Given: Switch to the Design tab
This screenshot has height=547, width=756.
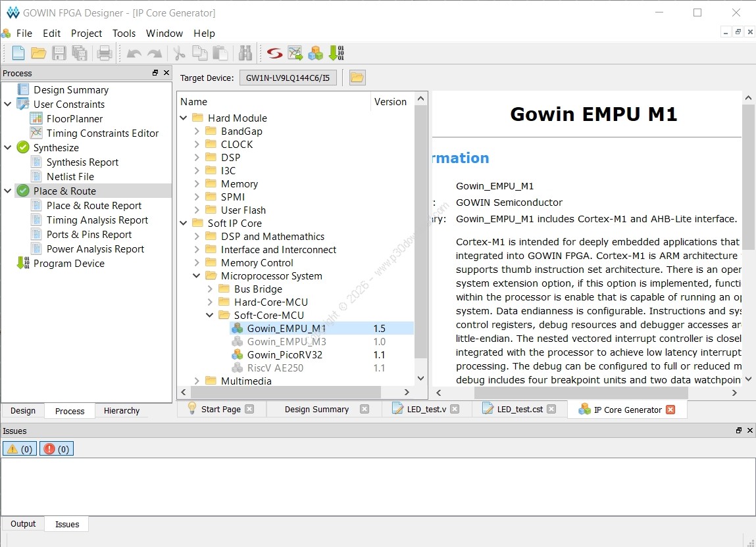Looking at the screenshot, I should [23, 411].
